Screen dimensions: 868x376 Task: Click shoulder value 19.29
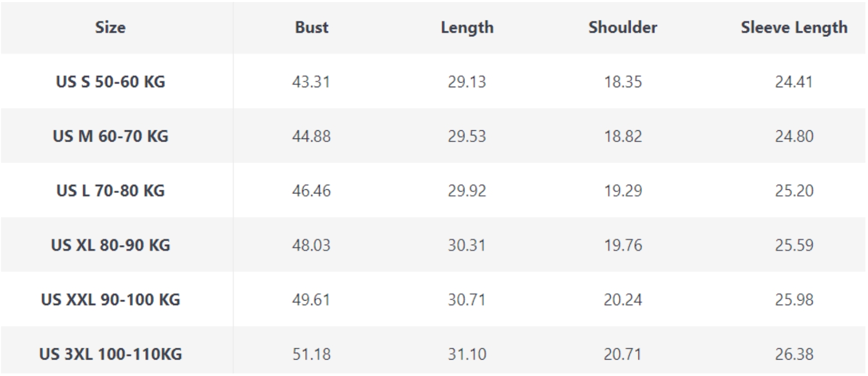pyautogui.click(x=622, y=190)
